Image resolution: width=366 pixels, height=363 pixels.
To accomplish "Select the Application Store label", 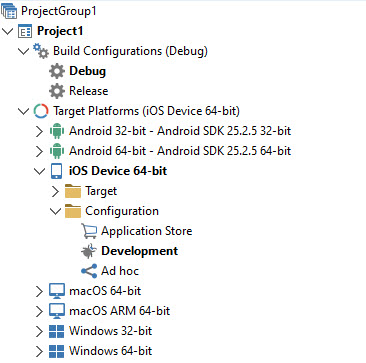I will coord(147,231).
